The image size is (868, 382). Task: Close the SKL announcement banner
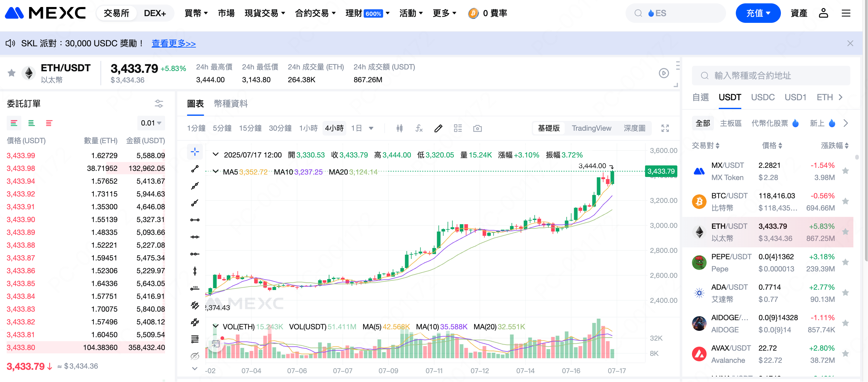coord(850,43)
